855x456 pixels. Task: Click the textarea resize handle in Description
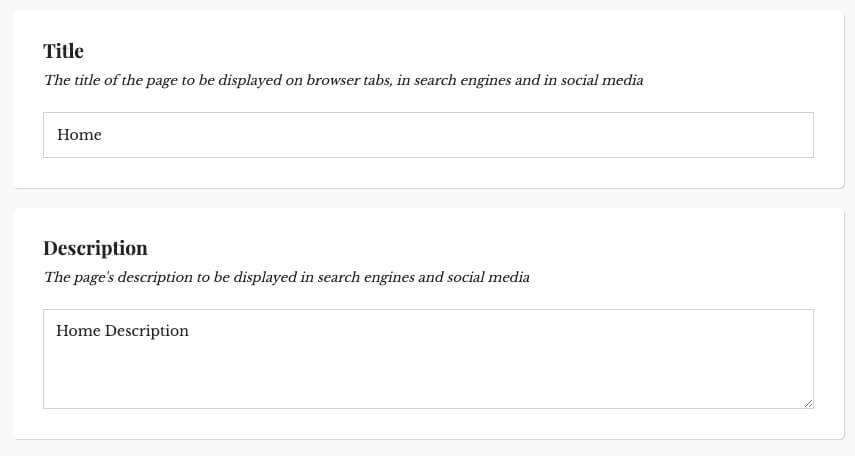[x=808, y=403]
